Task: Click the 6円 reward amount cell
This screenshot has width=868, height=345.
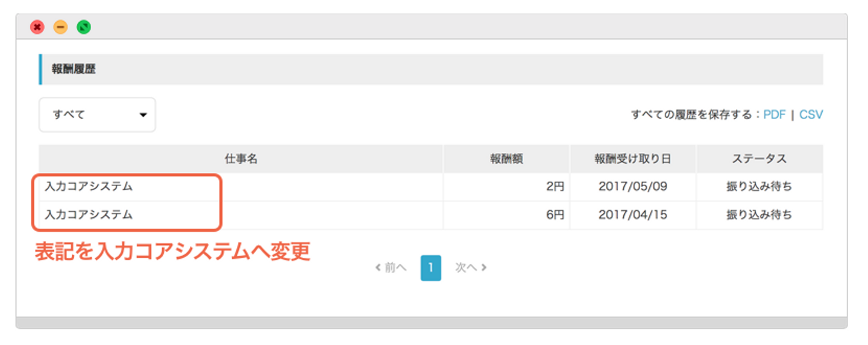Action: (506, 215)
